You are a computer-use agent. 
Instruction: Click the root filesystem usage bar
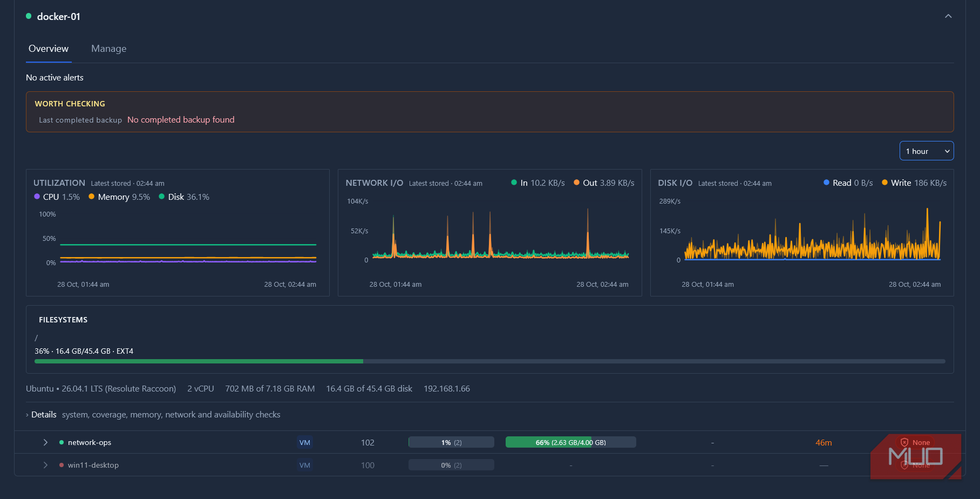[490, 361]
